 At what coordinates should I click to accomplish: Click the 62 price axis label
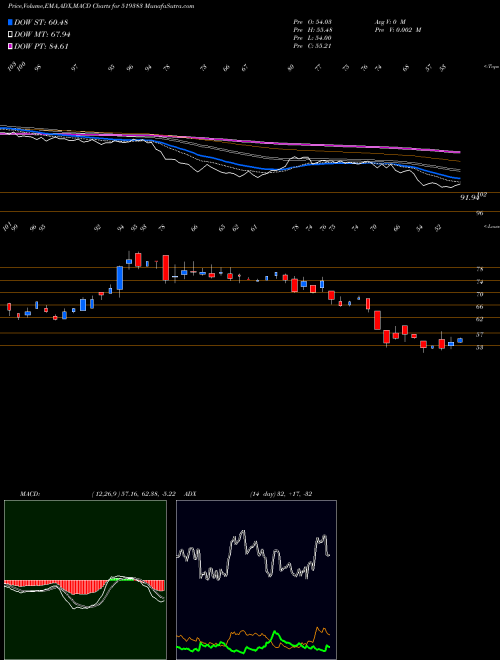coord(479,319)
